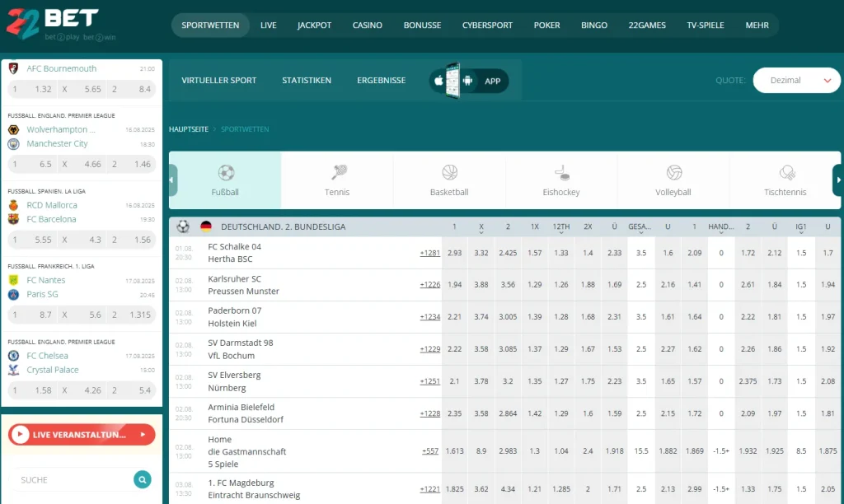Select the Eishockey sport icon
This screenshot has height=504, width=844.
point(561,173)
